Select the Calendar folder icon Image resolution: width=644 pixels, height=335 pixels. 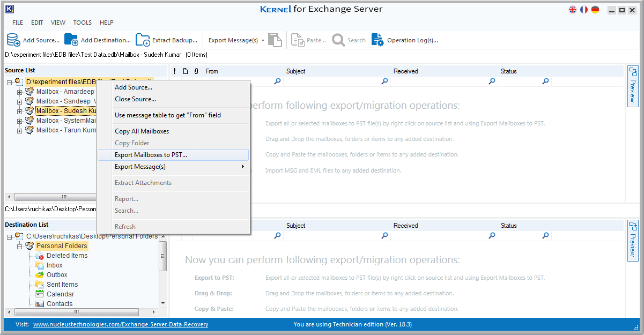40,294
